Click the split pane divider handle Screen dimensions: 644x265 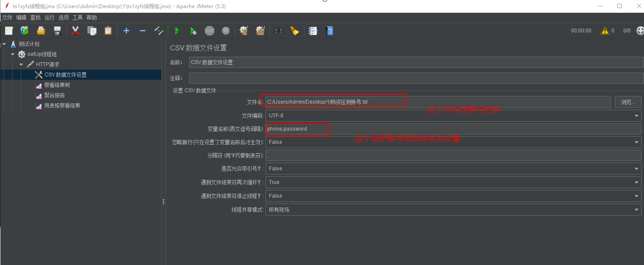pos(163,202)
